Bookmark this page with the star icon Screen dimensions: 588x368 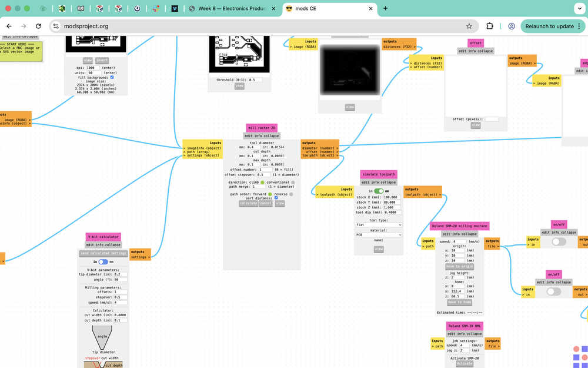click(x=469, y=26)
